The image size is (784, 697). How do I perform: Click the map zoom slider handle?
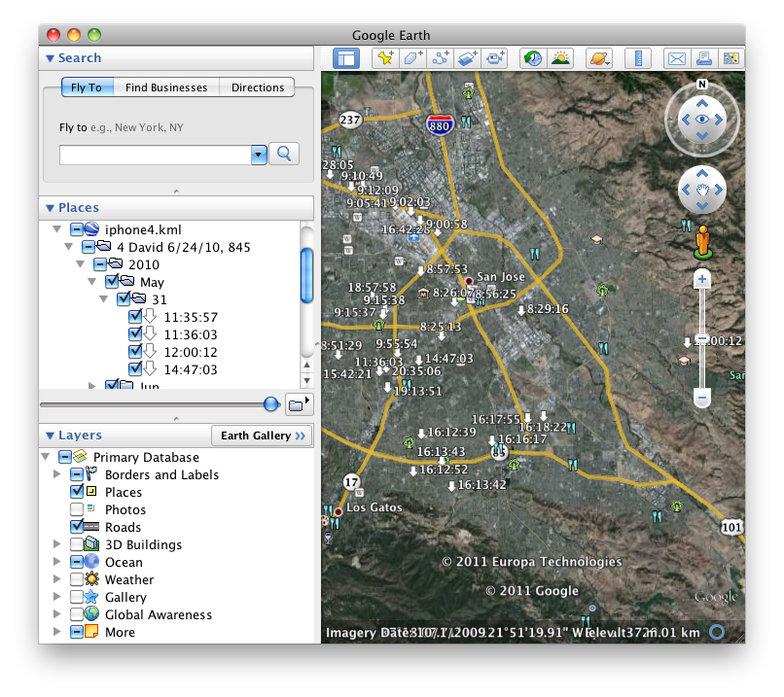(x=702, y=339)
